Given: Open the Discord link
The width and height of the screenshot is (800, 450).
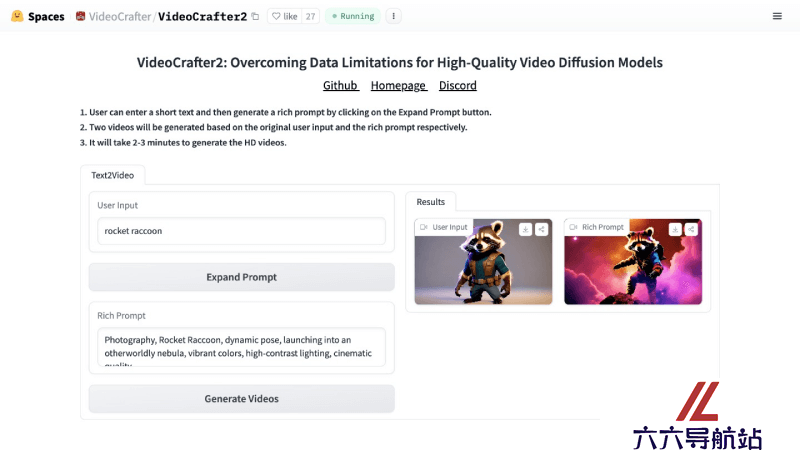Looking at the screenshot, I should pos(458,85).
